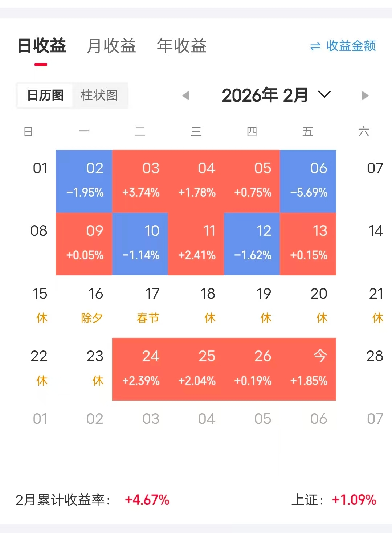Select the 日历图 calendar view

tap(45, 95)
